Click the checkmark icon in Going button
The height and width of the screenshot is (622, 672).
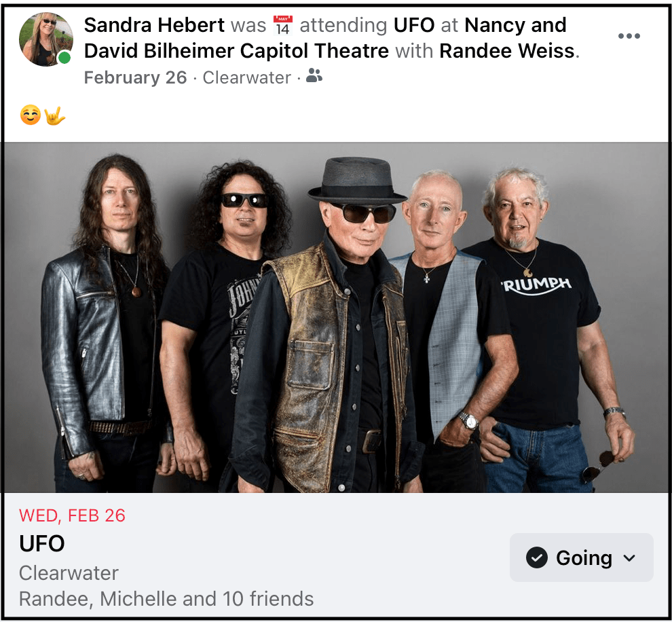coord(536,557)
